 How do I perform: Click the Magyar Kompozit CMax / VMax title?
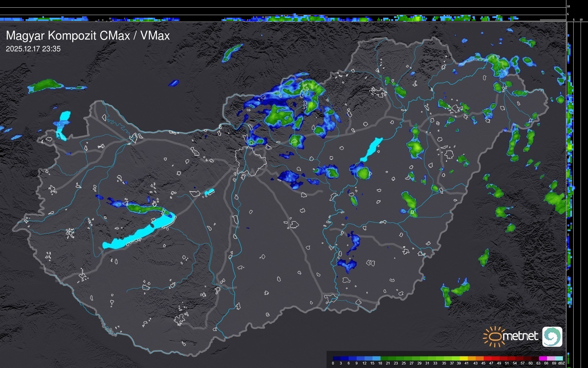click(88, 36)
